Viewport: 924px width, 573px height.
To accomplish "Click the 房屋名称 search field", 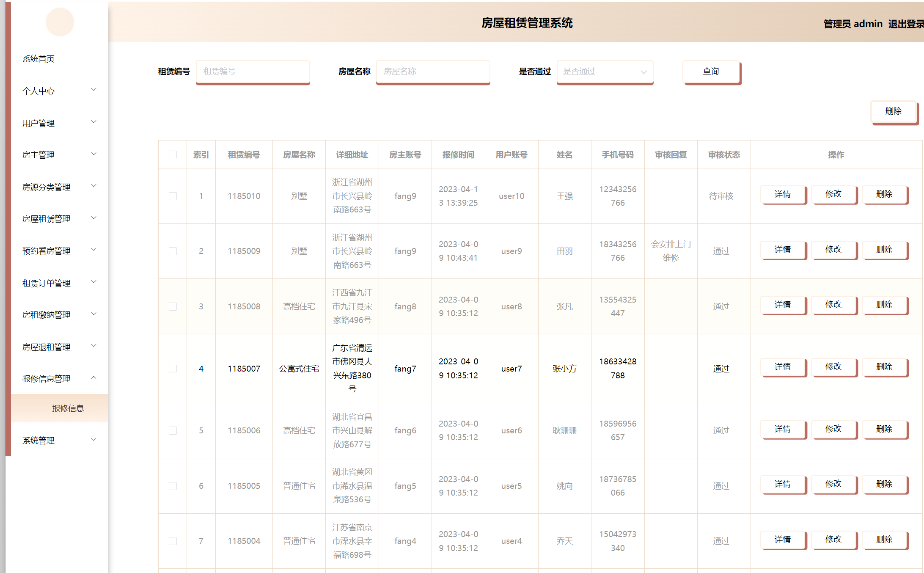I will pos(433,72).
